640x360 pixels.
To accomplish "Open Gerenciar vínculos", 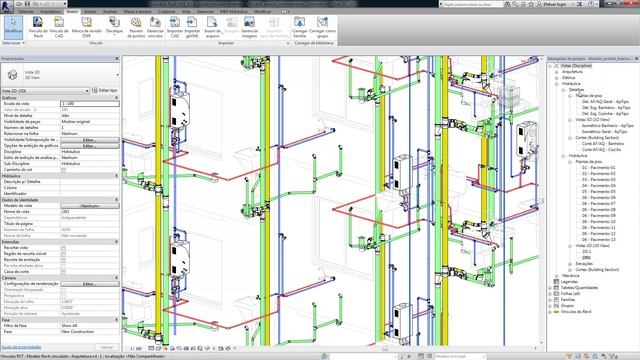I will (155, 27).
